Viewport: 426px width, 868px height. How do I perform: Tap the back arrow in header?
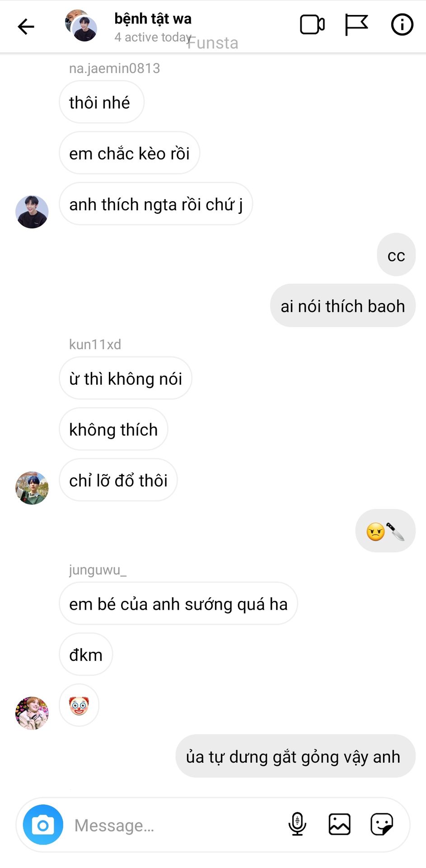click(26, 27)
